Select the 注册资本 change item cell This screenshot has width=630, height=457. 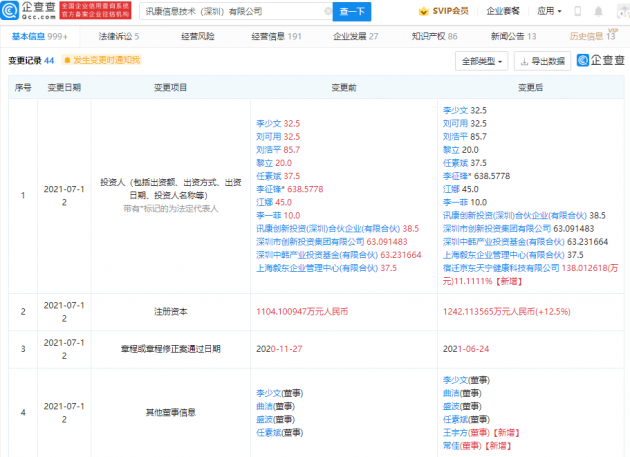171,312
